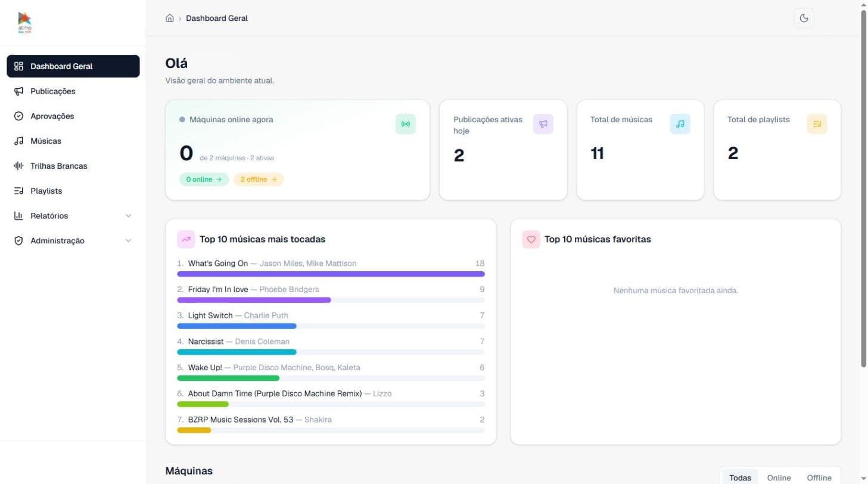Click the orange playlist icon on card
This screenshot has height=484, width=868.
pos(817,124)
